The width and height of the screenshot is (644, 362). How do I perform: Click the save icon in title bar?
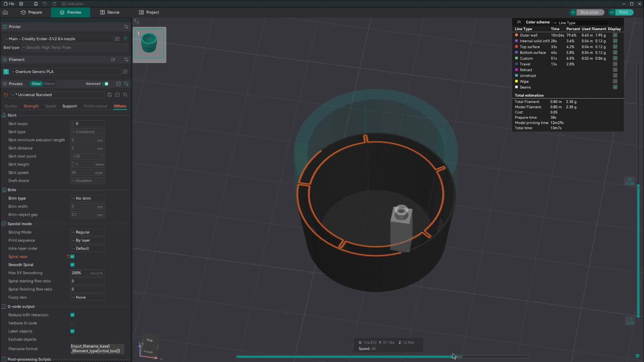(x=36, y=4)
